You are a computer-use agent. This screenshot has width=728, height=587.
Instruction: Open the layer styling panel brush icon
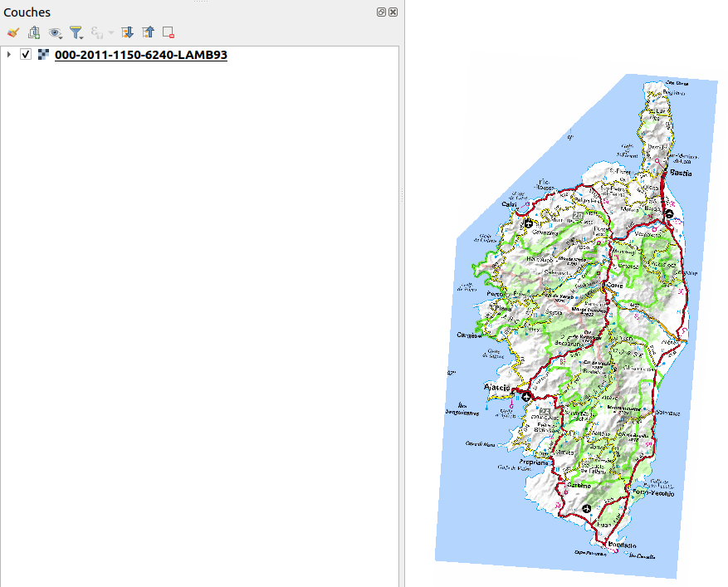point(12,33)
